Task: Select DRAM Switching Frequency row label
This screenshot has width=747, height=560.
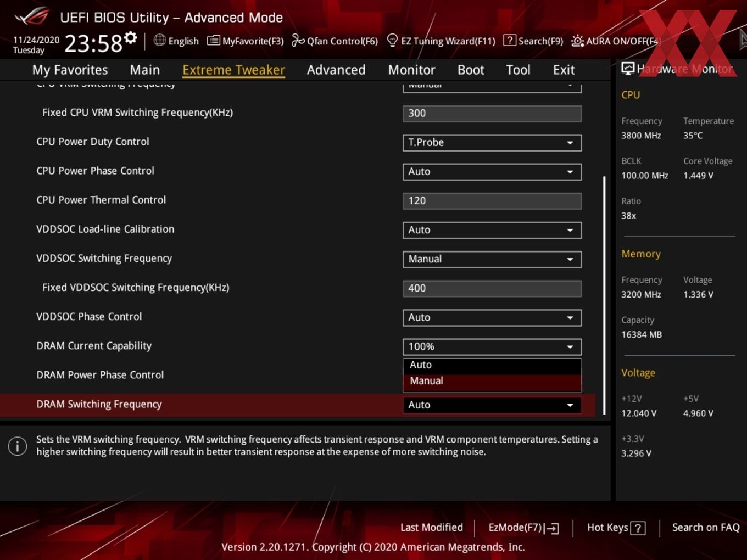Action: [99, 404]
